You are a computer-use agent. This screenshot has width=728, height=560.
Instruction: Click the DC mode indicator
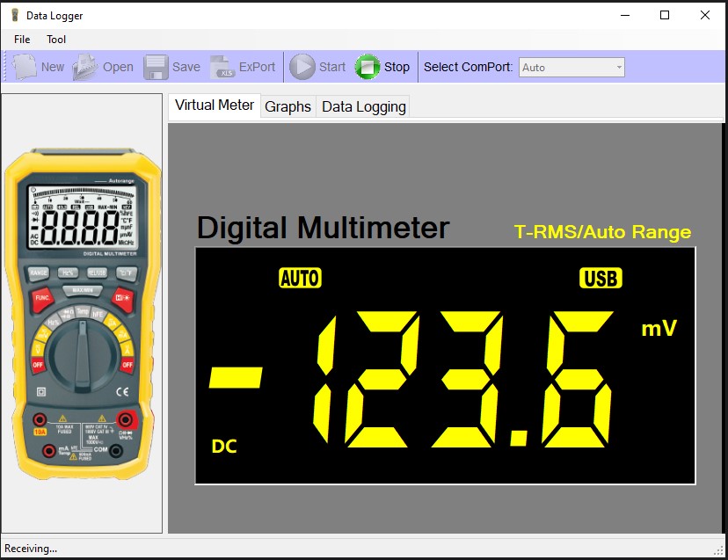pyautogui.click(x=224, y=447)
